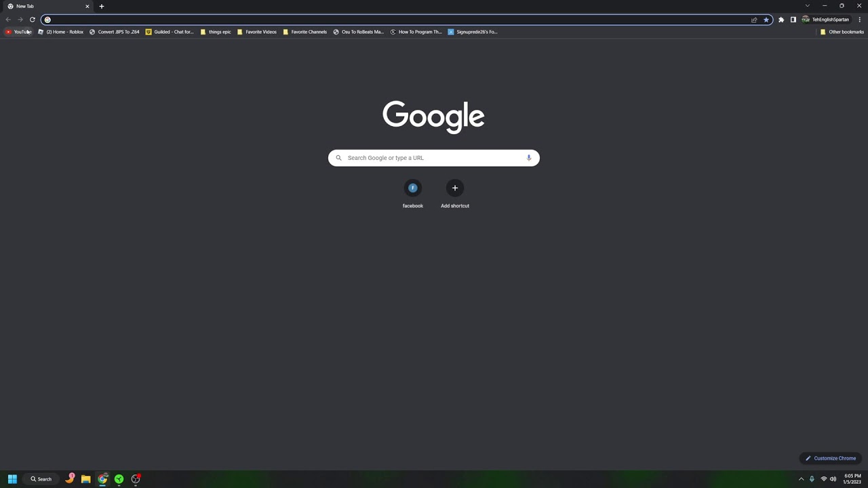Click the microphone icon in the system tray
Screen dimensions: 868x488
tap(812, 479)
